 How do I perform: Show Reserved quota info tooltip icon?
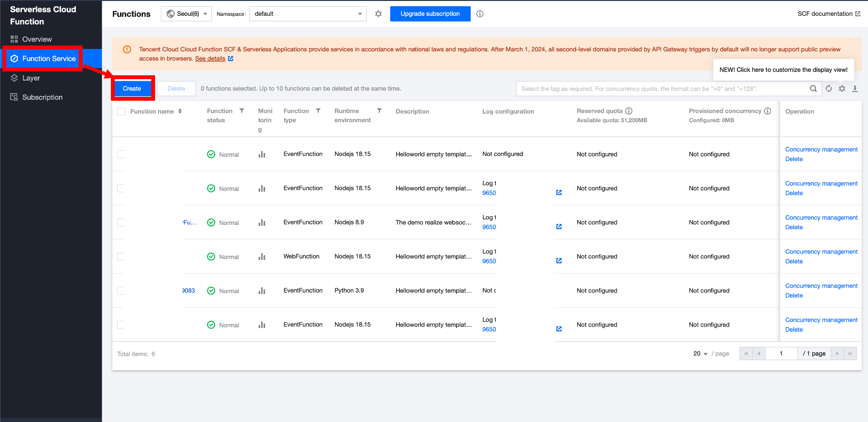[628, 111]
